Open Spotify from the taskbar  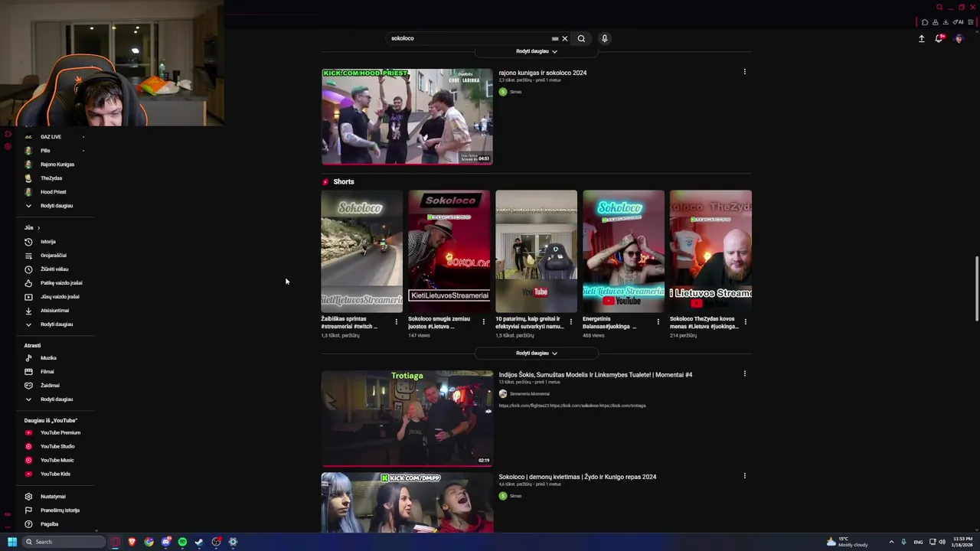coord(182,542)
